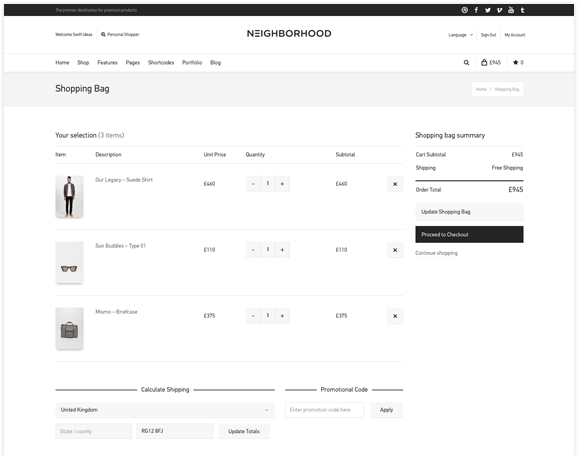578x456 pixels.
Task: Focus the promotion code input field
Action: click(x=324, y=410)
